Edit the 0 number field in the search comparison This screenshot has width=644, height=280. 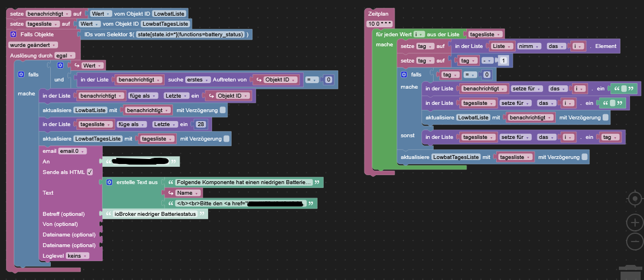click(x=328, y=80)
